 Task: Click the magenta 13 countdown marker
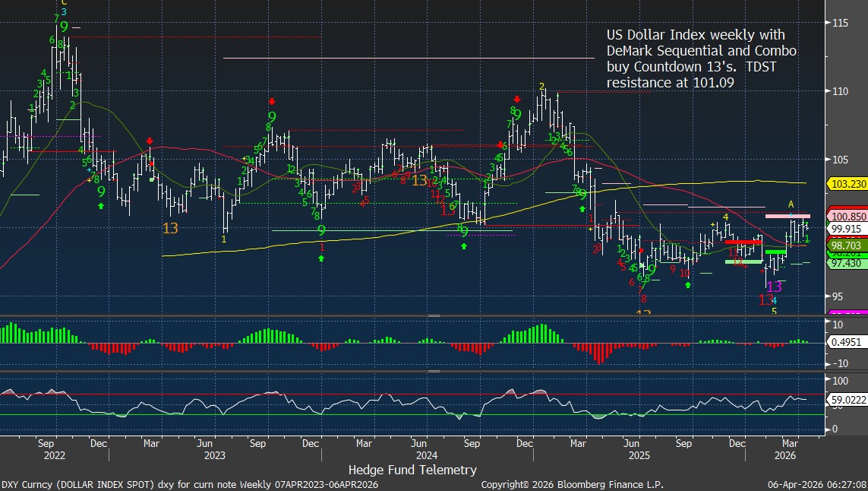pos(774,287)
